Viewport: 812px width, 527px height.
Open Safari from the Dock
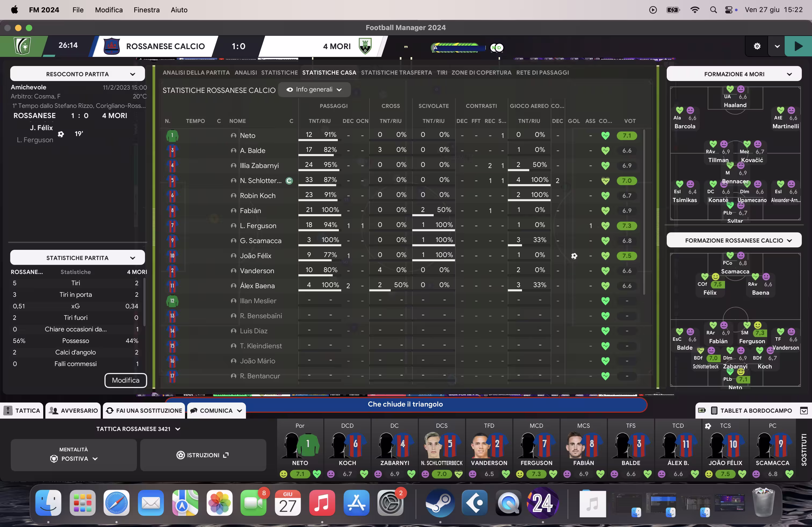coord(116,503)
